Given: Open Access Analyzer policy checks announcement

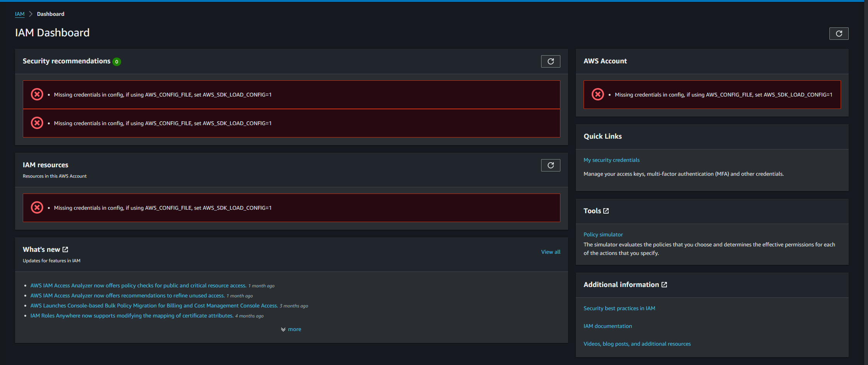Looking at the screenshot, I should 138,285.
